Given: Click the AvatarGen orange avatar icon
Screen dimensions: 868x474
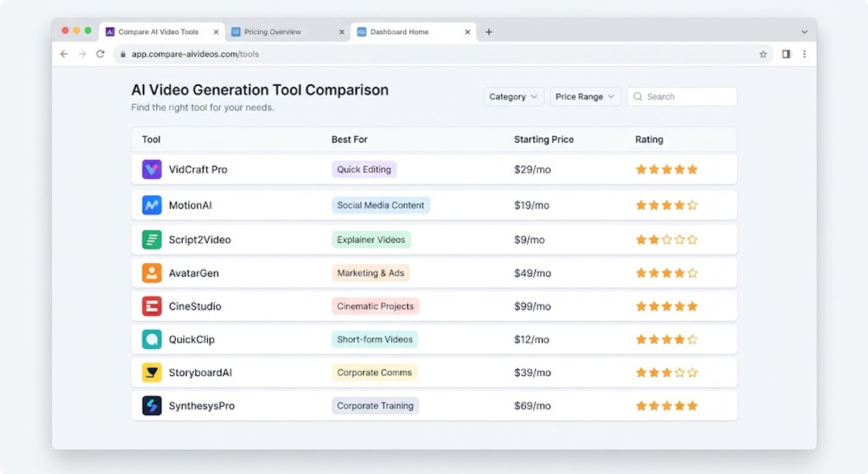Looking at the screenshot, I should pyautogui.click(x=152, y=273).
